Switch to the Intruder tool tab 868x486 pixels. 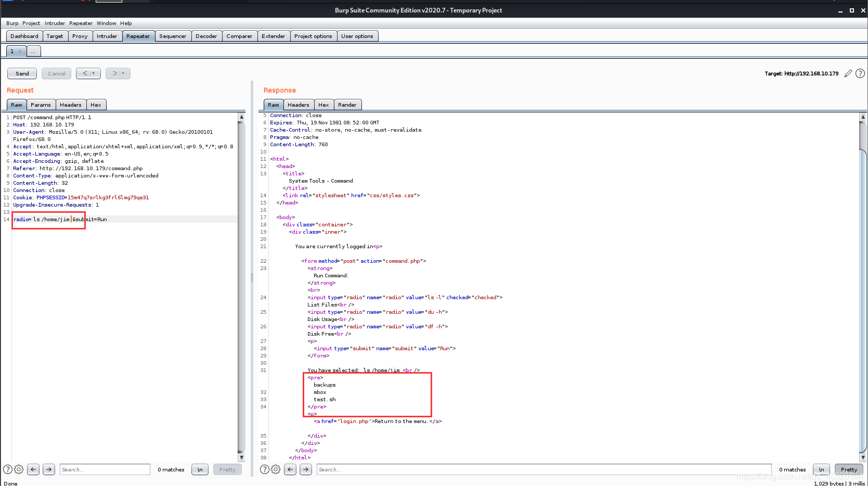point(107,36)
